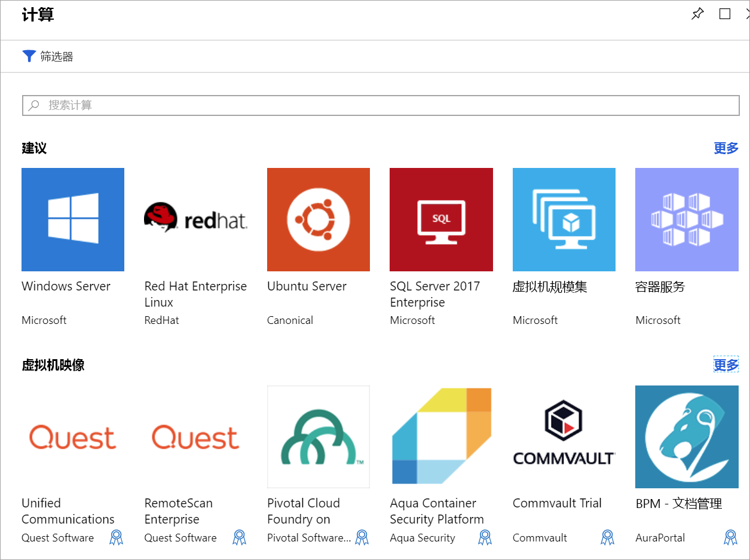
Task: Click certified badge beside Pivotal Software
Action: [362, 537]
